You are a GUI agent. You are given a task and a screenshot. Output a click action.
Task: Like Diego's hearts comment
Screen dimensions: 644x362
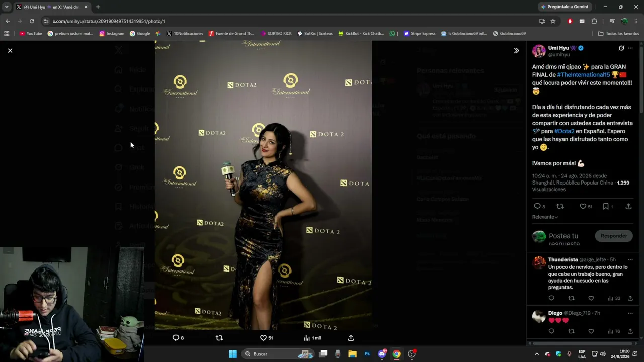591,331
